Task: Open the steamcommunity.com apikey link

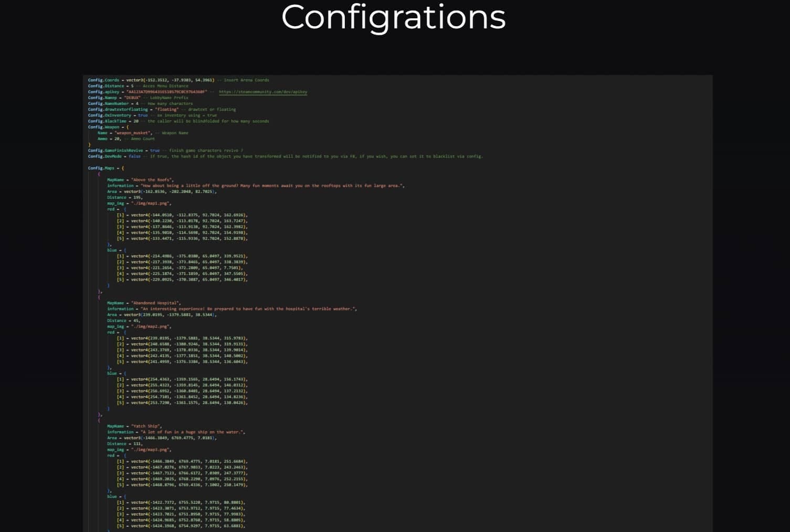Action: point(264,92)
